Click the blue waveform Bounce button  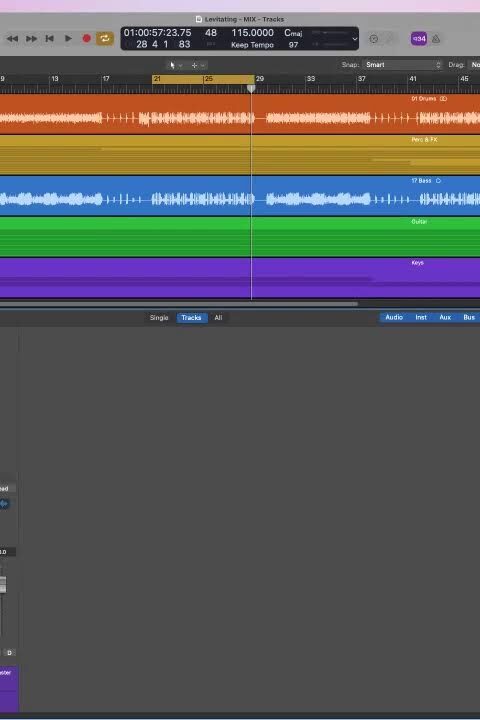(x=5, y=504)
